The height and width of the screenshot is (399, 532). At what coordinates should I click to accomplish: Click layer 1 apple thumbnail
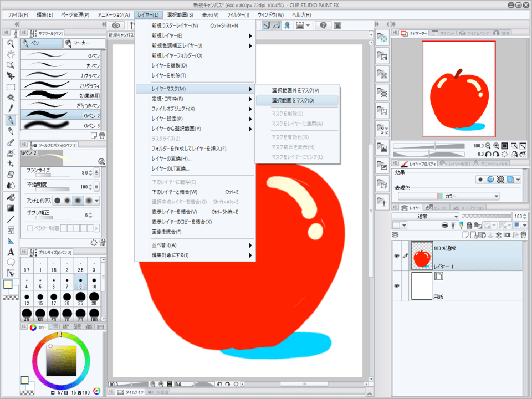pos(422,256)
